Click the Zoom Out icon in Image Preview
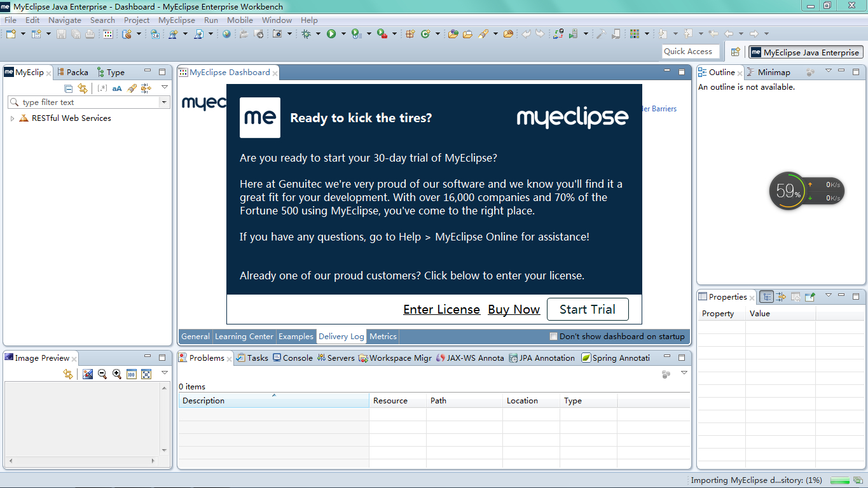This screenshot has width=868, height=488. tap(102, 374)
